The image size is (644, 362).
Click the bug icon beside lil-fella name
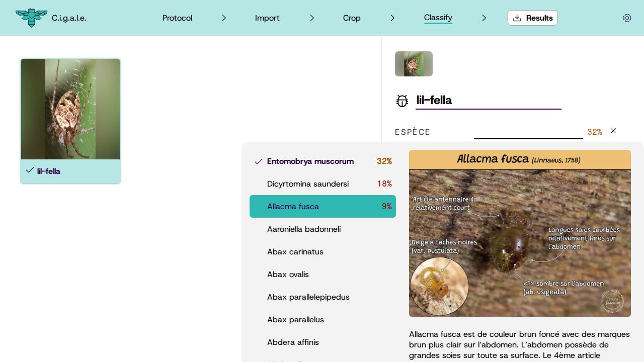(x=402, y=101)
